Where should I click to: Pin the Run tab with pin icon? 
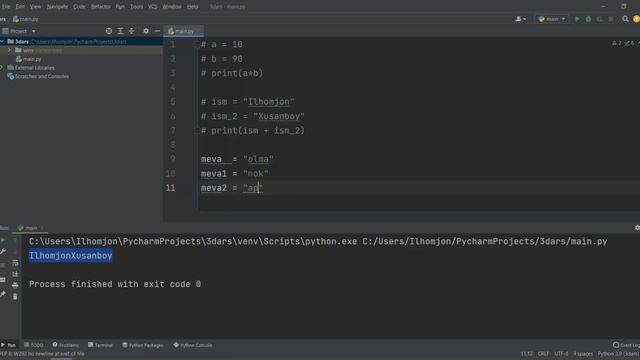pos(3,294)
